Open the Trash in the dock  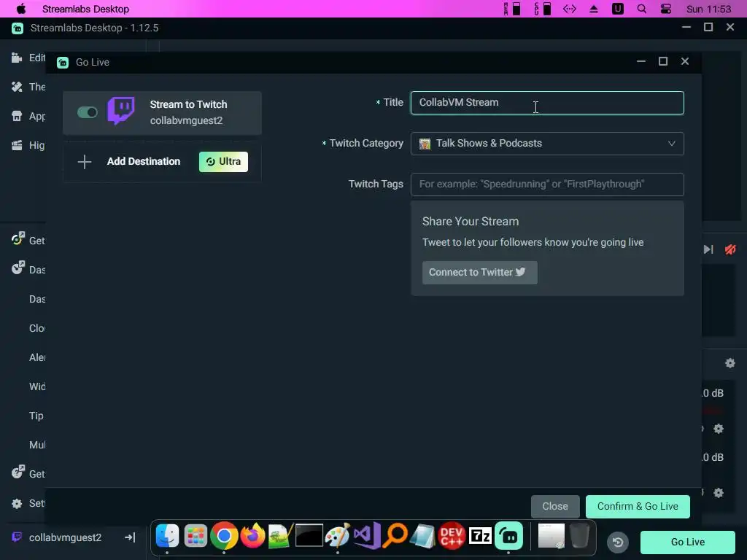point(580,536)
